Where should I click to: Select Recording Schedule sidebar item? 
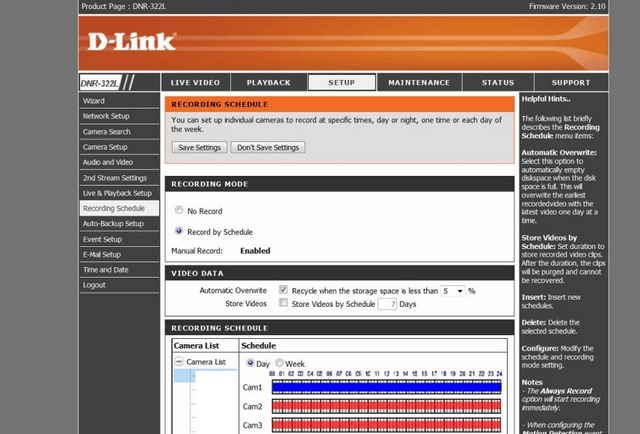coord(119,208)
